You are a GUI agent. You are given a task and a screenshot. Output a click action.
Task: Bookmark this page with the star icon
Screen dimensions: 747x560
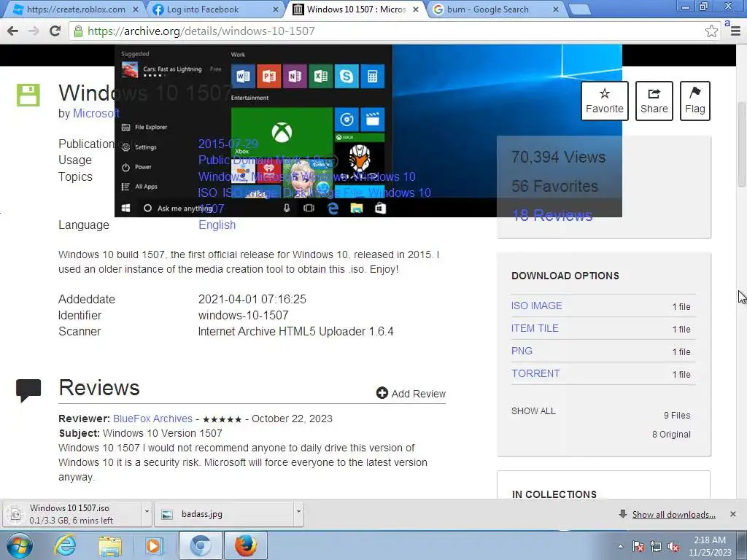point(711,31)
